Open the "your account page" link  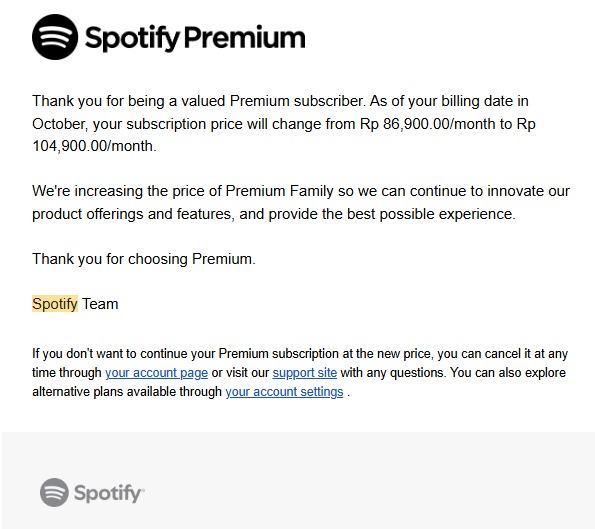(x=156, y=373)
